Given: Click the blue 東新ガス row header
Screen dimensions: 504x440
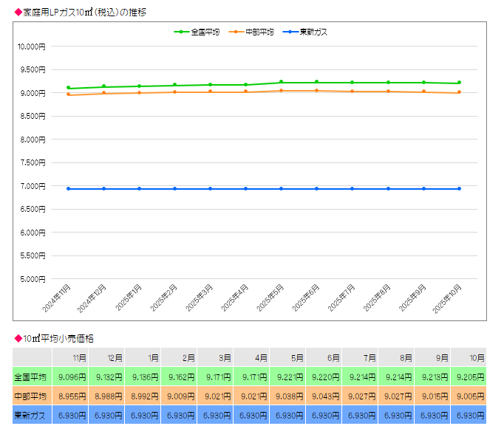Looking at the screenshot, I should click(x=31, y=416).
